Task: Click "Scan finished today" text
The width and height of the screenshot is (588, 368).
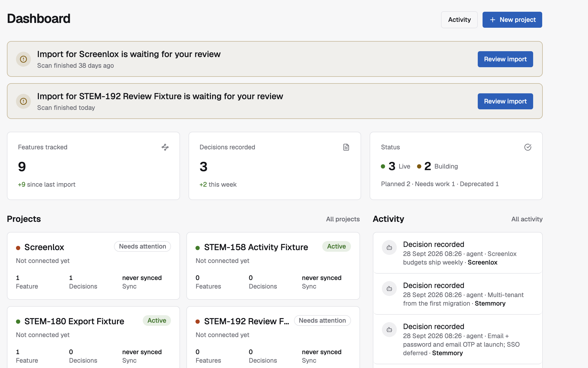Action: pyautogui.click(x=66, y=108)
